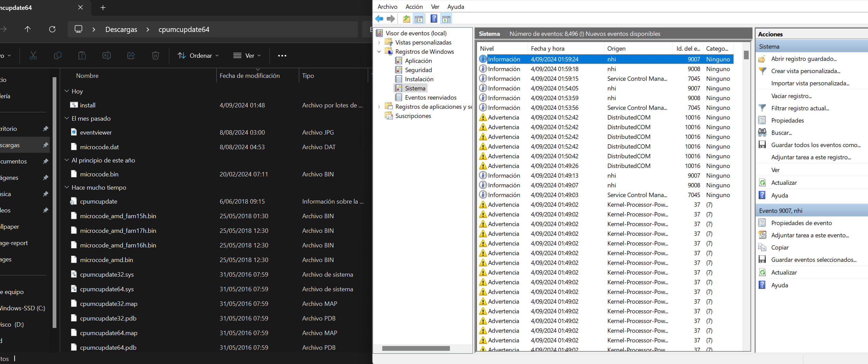Collapse Registros de Windows tree node
Viewport: 868px width, 364px height.
click(379, 52)
